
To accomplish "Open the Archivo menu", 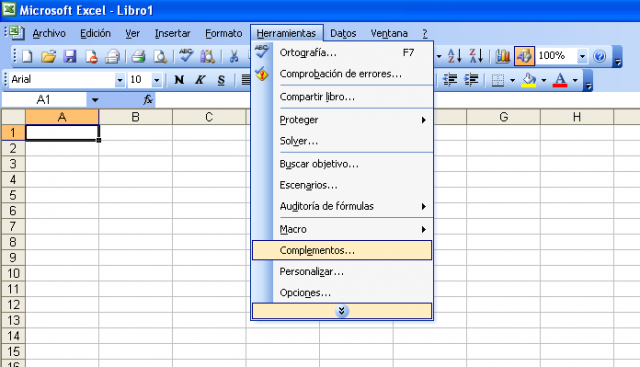I will (x=49, y=33).
